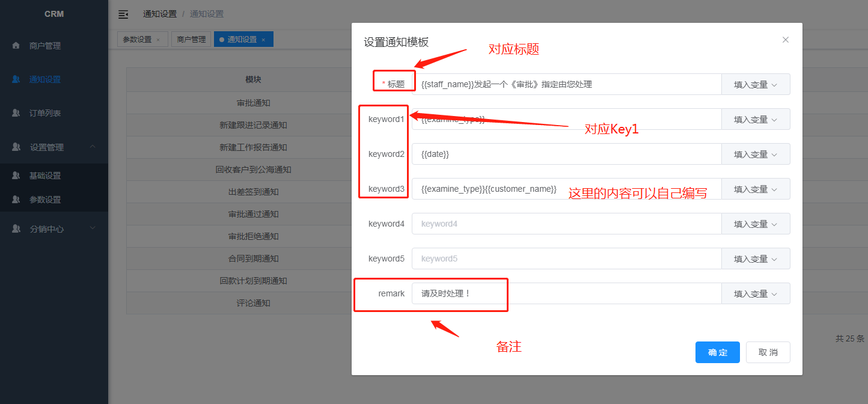Click the hamburger menu collapse icon
The image size is (868, 404).
click(123, 14)
